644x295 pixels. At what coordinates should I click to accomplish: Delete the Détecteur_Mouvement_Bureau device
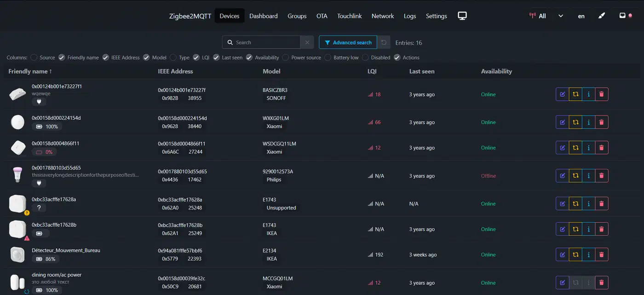coord(601,255)
